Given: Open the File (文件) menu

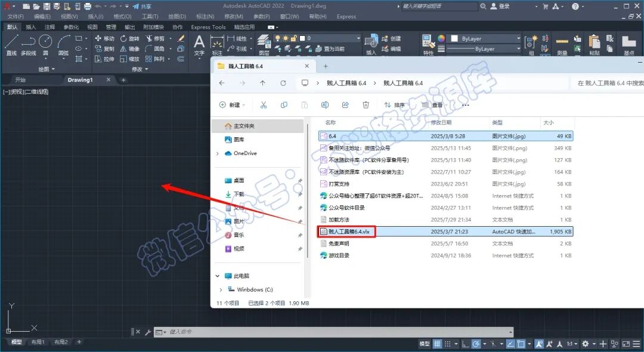Looking at the screenshot, I should click(x=16, y=17).
